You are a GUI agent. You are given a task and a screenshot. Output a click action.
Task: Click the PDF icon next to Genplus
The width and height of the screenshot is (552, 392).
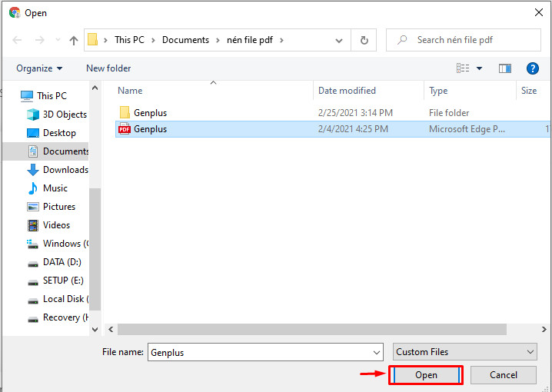(x=125, y=129)
